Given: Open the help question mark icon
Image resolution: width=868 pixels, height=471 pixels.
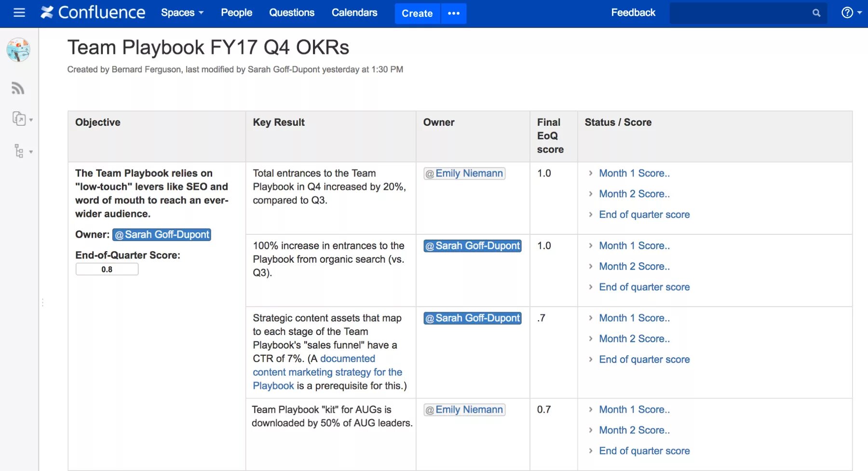Looking at the screenshot, I should click(x=847, y=13).
